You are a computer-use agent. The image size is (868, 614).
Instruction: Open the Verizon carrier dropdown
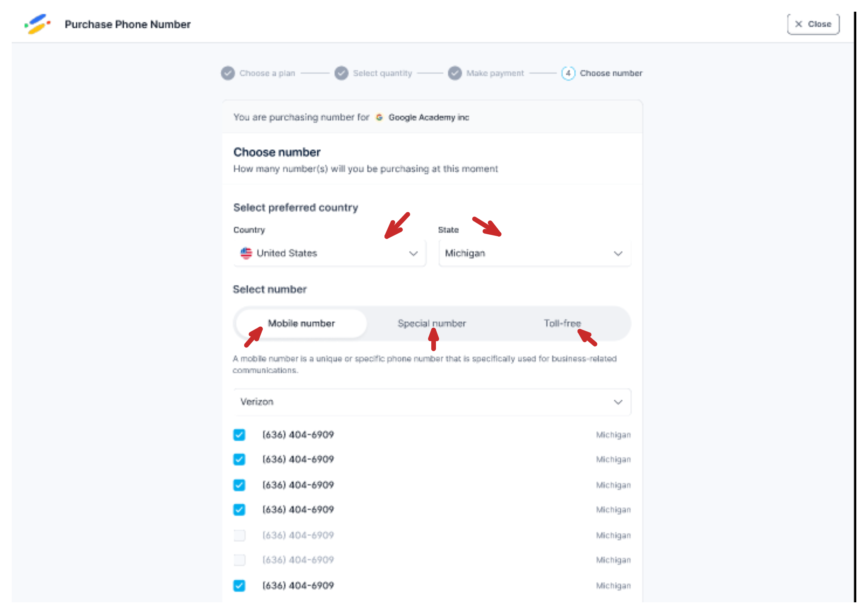point(432,402)
